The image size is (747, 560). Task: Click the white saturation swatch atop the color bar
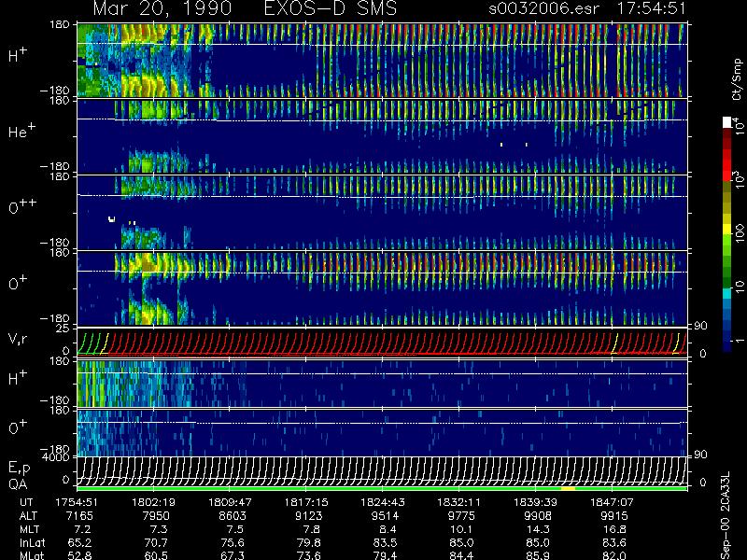[x=727, y=122]
